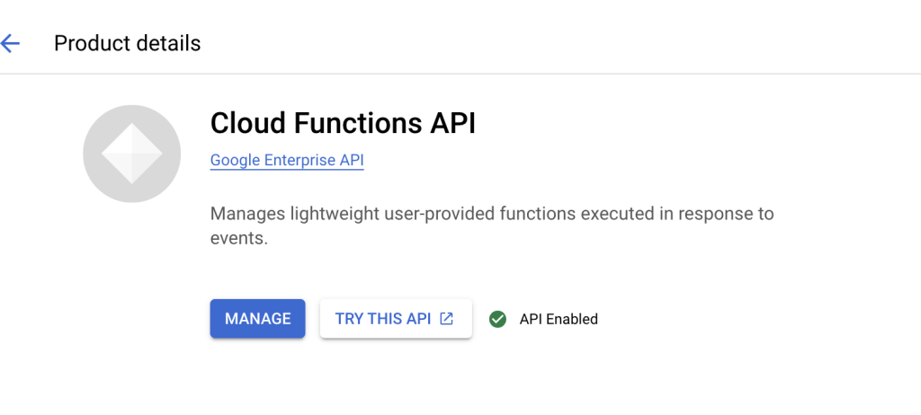The image size is (921, 415).
Task: Click the MANAGE button
Action: [258, 319]
